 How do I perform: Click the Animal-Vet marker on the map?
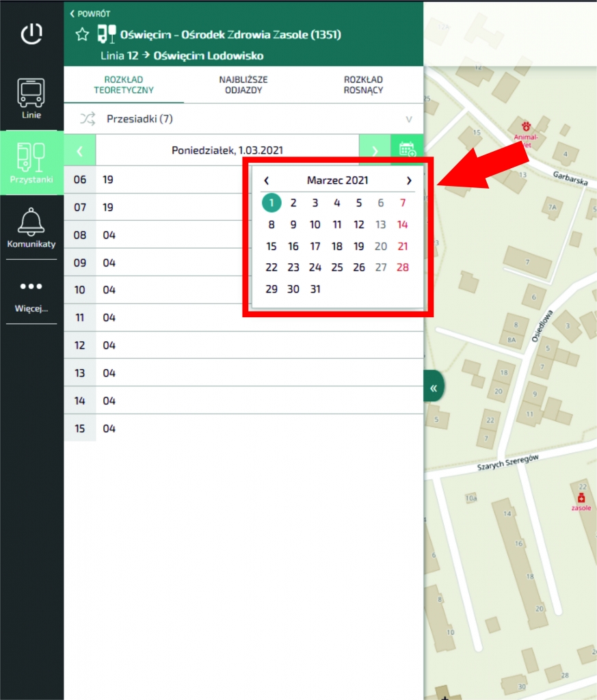(x=527, y=126)
